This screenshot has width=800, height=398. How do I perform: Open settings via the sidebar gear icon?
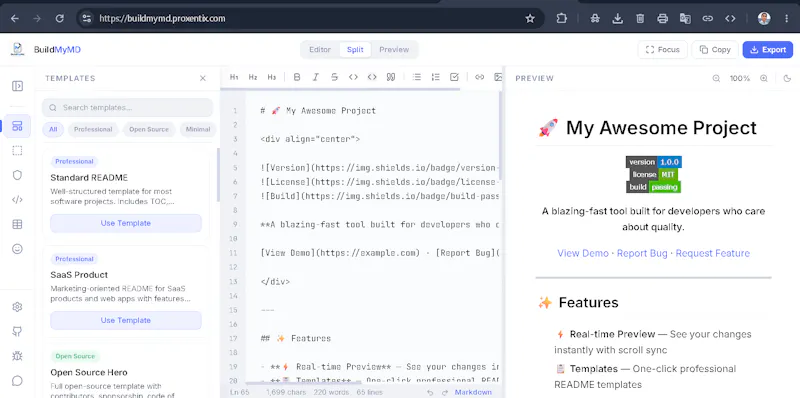tap(17, 307)
